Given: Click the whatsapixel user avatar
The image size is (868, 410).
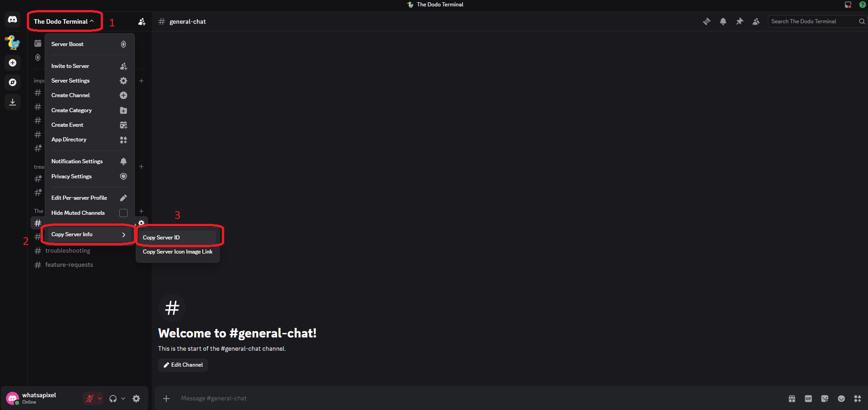Looking at the screenshot, I should coord(13,399).
